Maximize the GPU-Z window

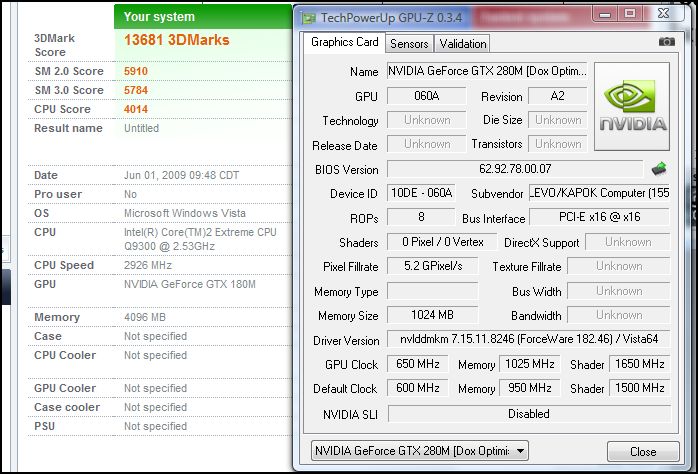pyautogui.click(x=629, y=14)
